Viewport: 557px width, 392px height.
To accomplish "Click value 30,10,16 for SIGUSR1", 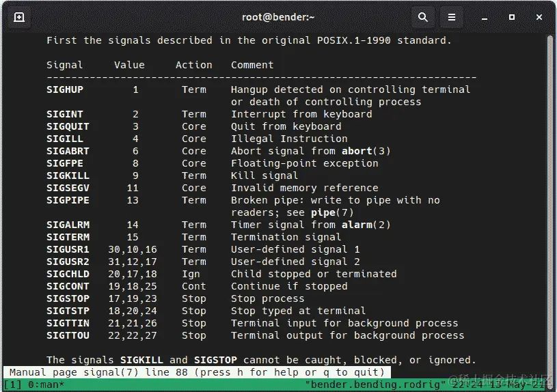I will tap(133, 249).
